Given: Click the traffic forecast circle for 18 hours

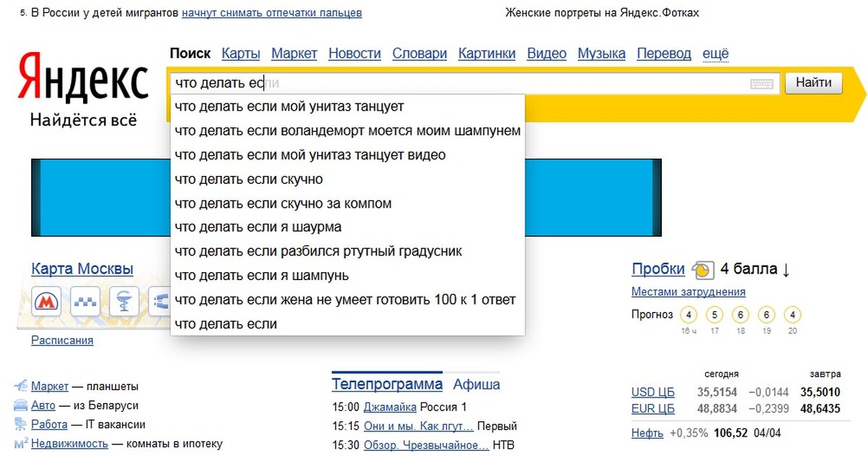Looking at the screenshot, I should 740,315.
